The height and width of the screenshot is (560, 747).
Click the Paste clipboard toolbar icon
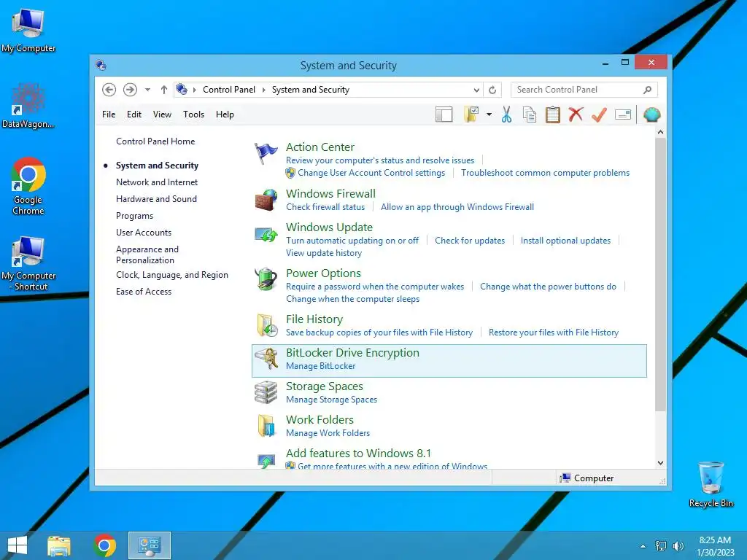(553, 114)
